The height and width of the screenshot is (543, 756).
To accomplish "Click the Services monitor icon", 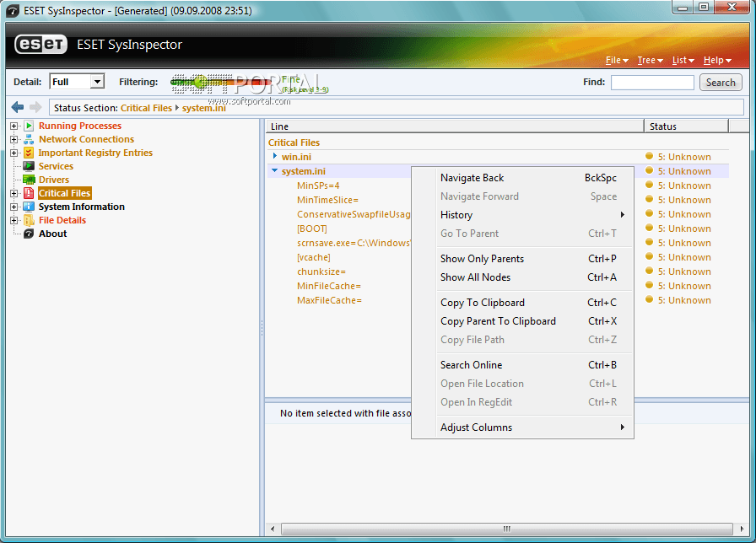I will (x=29, y=166).
